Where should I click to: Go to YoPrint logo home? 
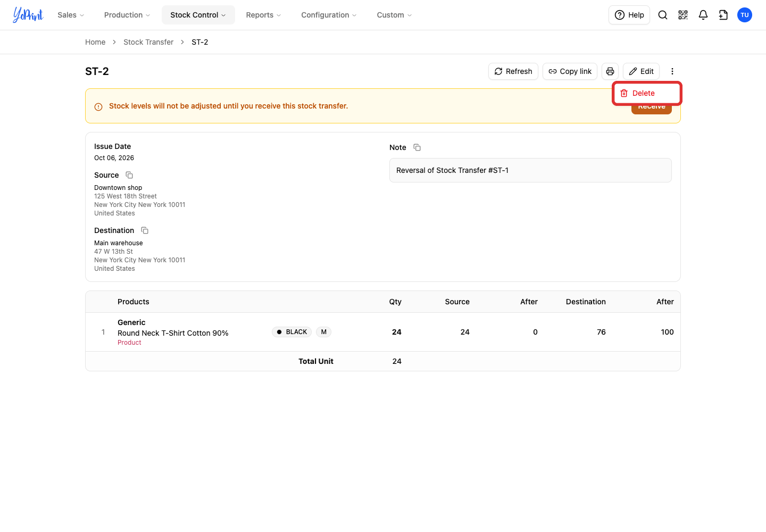tap(28, 15)
